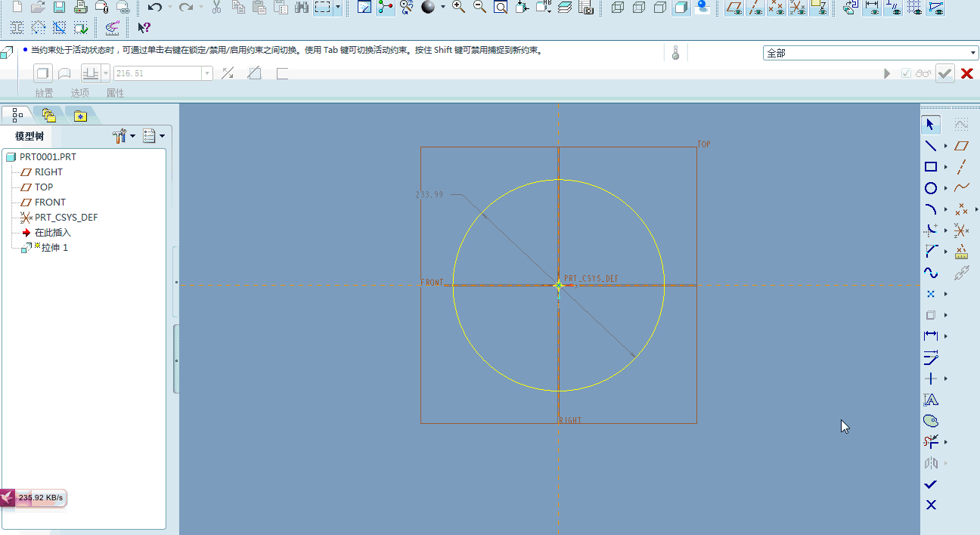Toggle datum plane display

tap(733, 8)
